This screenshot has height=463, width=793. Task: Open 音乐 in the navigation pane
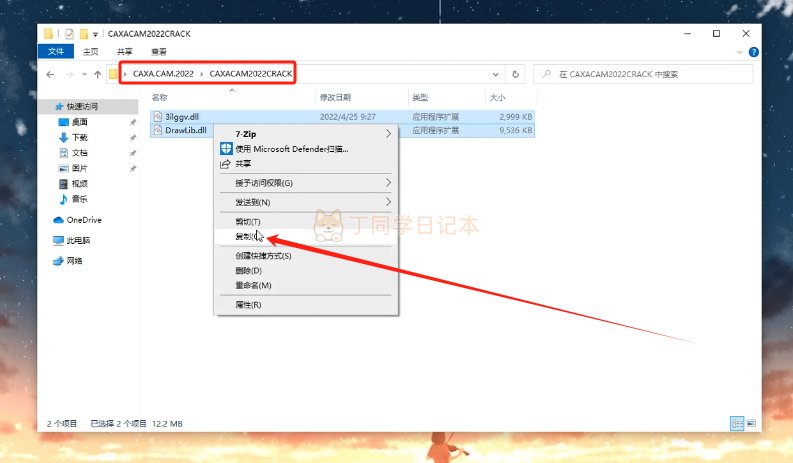[x=79, y=199]
